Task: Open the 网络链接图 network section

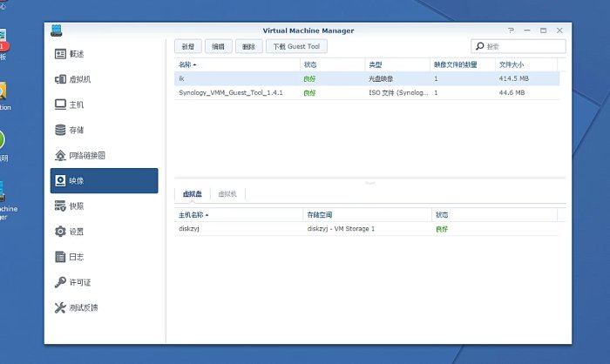Action: [x=104, y=156]
